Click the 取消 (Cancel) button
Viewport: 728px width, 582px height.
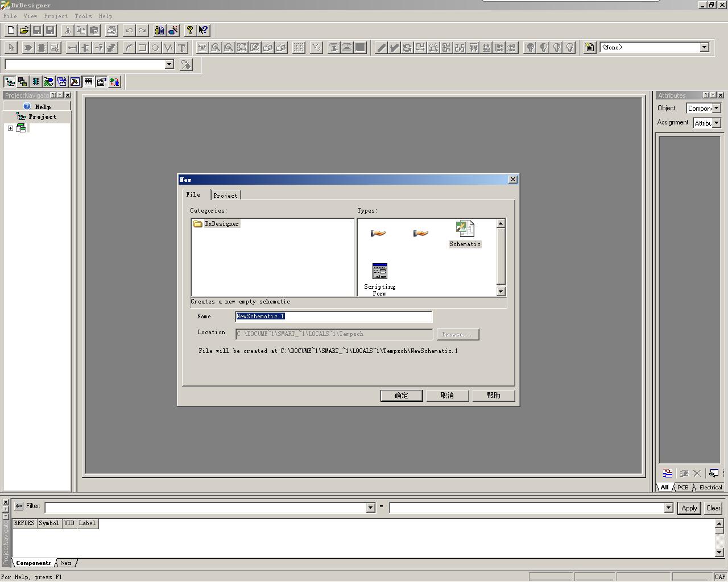coord(448,396)
